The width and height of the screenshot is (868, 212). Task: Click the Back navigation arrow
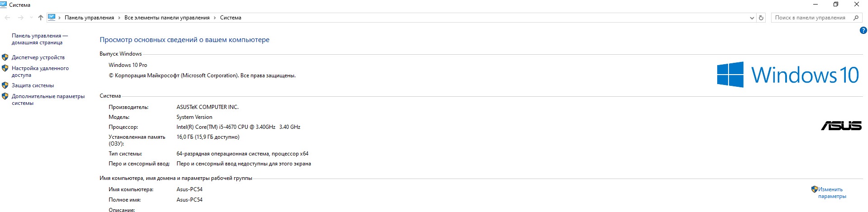[x=7, y=18]
